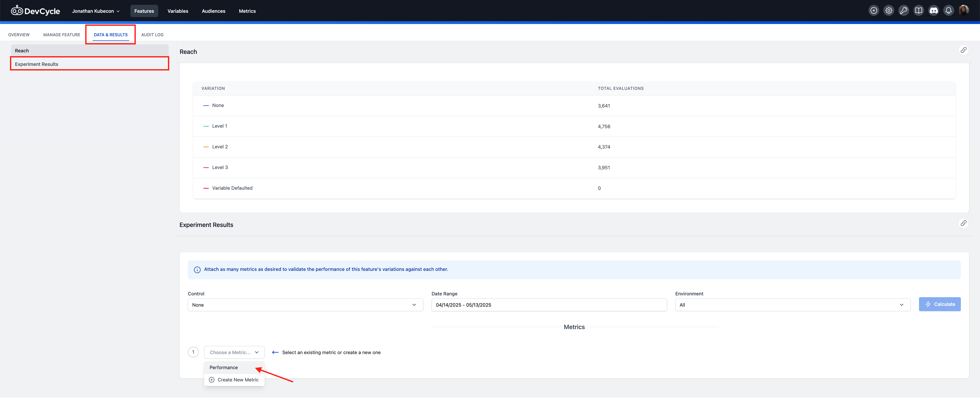Click the settings gear icon

(889, 10)
